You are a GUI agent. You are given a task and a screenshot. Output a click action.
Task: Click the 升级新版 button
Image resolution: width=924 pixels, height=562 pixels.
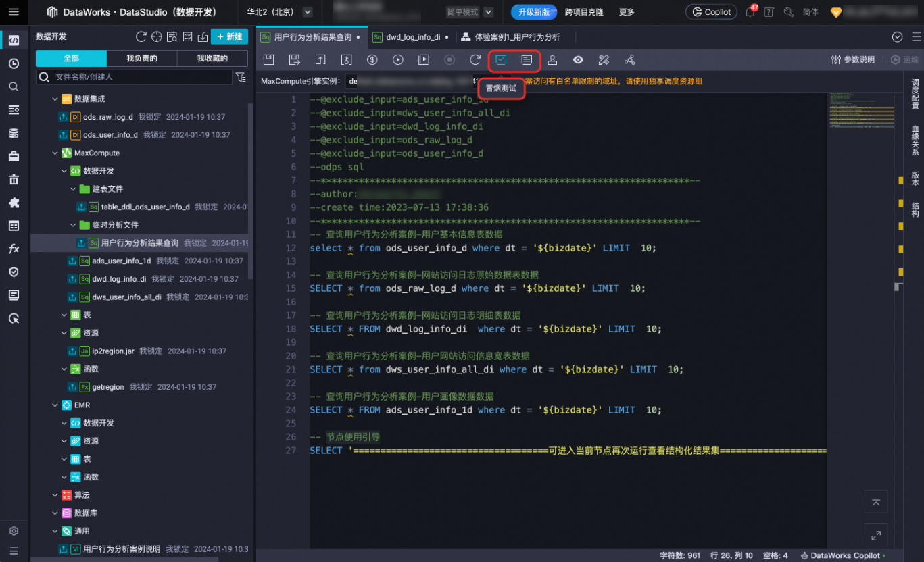pyautogui.click(x=534, y=12)
